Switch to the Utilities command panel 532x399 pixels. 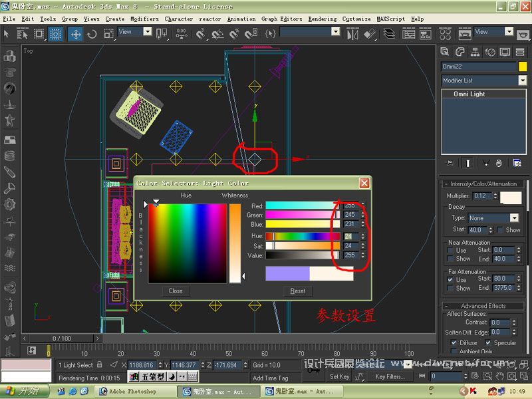[520, 52]
